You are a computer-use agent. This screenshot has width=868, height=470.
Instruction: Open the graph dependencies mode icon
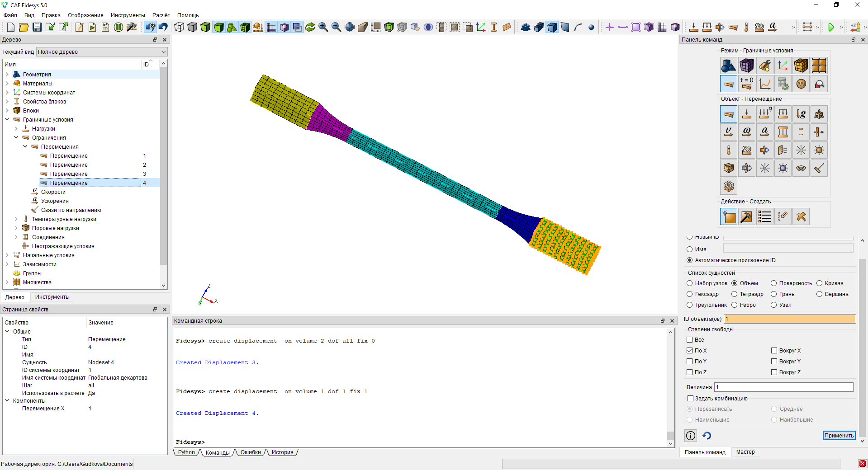[765, 84]
